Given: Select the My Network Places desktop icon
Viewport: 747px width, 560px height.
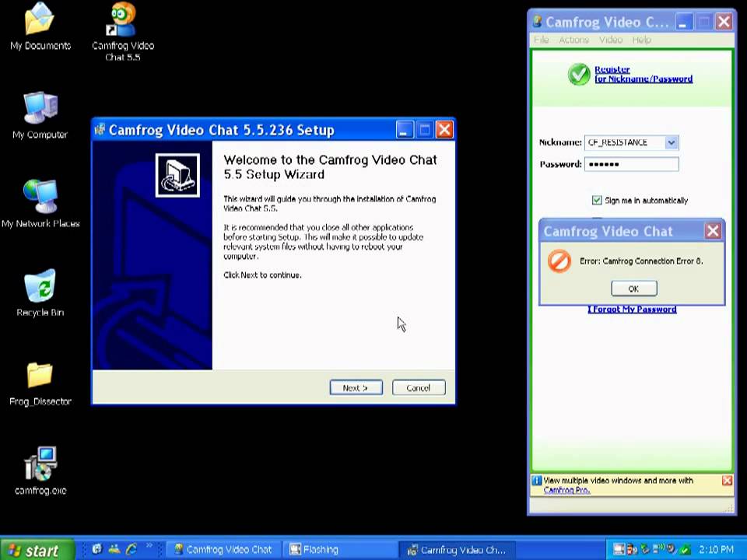Looking at the screenshot, I should (x=40, y=204).
